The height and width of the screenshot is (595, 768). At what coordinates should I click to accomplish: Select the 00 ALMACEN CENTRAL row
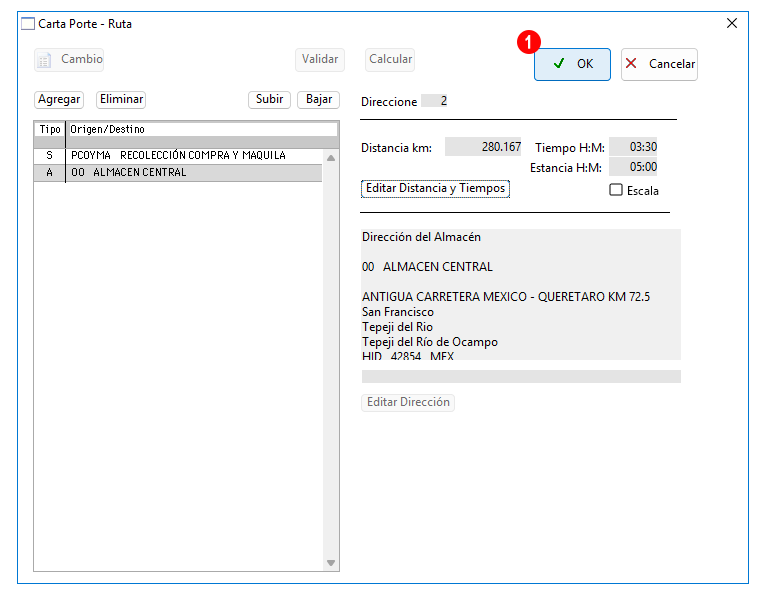click(x=178, y=173)
